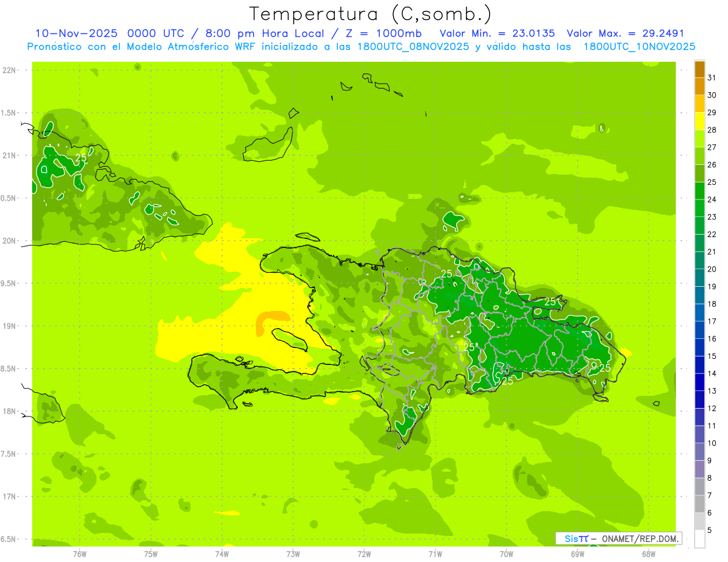Image resolution: width=728 pixels, height=562 pixels.
Task: Click the '1800UTC_10NOV2025' valid-until time
Action: 639,47
